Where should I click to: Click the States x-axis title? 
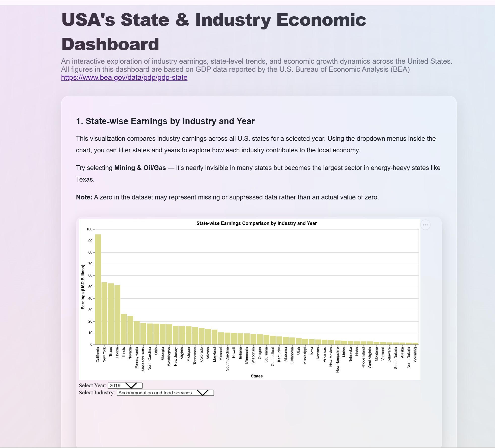(256, 376)
